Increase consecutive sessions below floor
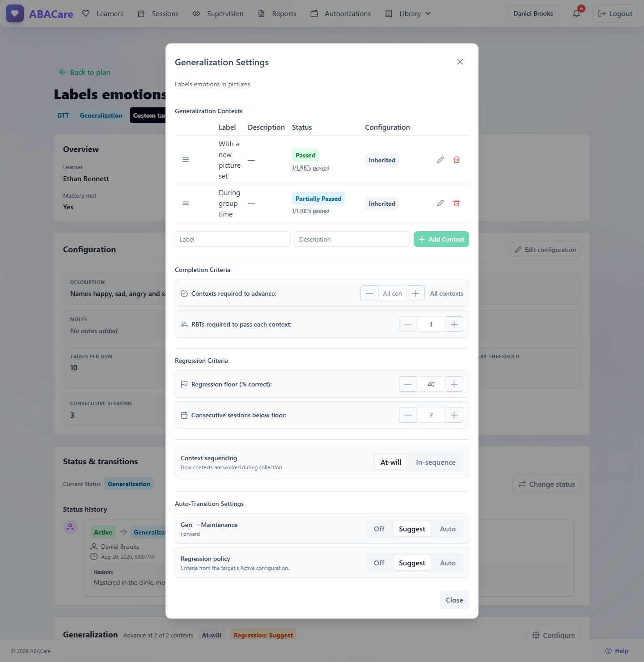Screen dimensions: 644x662 [454, 415]
